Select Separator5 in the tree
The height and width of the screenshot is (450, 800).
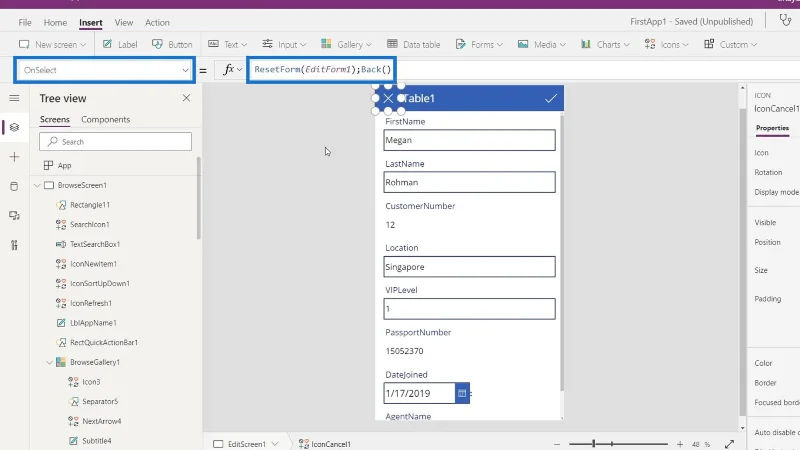[100, 402]
